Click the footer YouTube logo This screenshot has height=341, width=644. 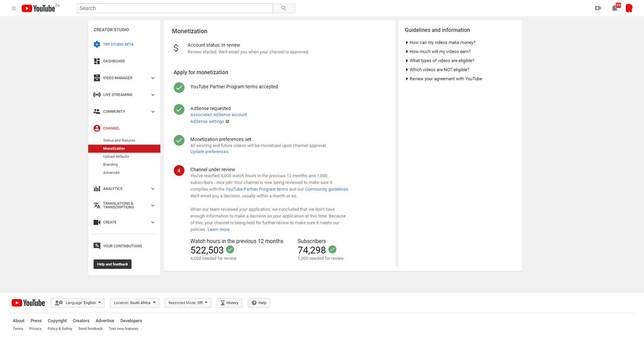tap(28, 303)
